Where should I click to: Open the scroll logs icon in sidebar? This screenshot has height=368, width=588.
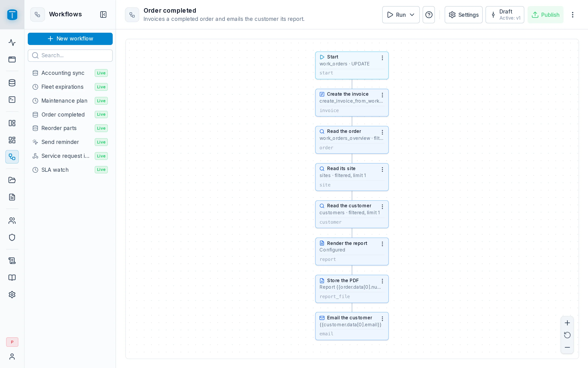[x=12, y=261]
